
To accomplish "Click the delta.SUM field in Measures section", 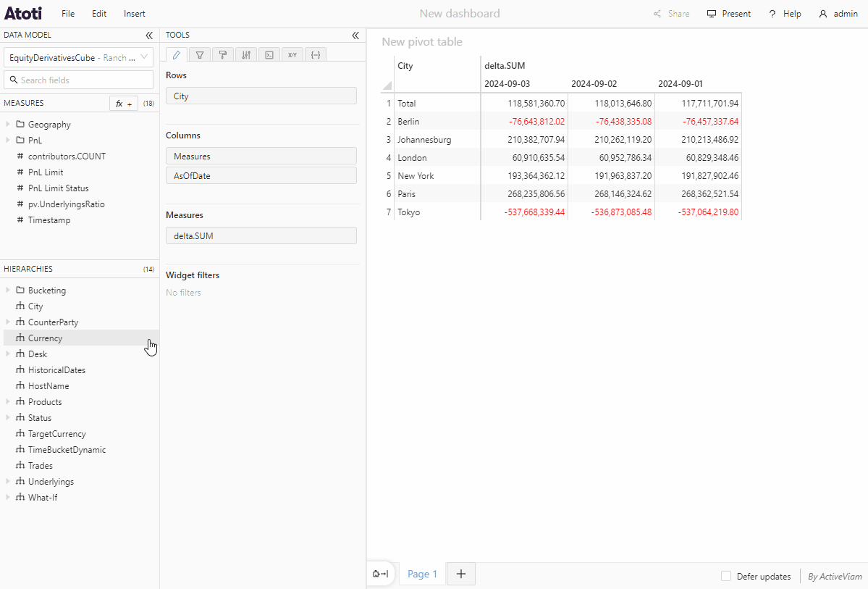I will tap(261, 235).
